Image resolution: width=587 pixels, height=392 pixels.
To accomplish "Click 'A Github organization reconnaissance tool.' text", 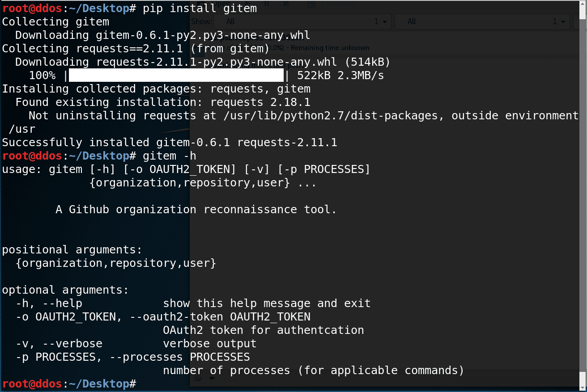I will point(196,210).
